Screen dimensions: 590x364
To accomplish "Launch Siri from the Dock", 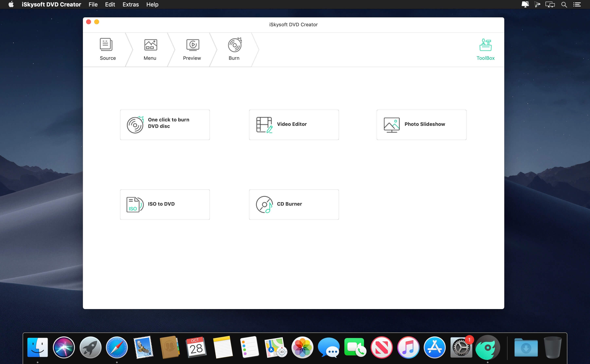I will click(x=64, y=347).
